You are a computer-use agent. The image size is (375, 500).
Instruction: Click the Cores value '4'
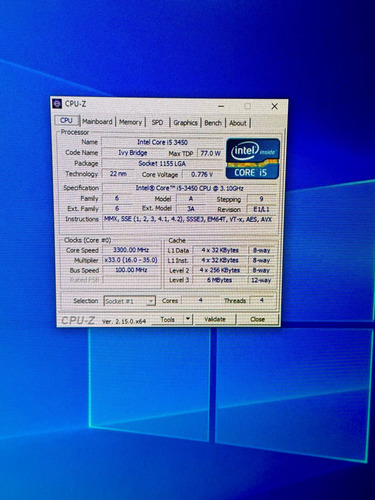201,300
